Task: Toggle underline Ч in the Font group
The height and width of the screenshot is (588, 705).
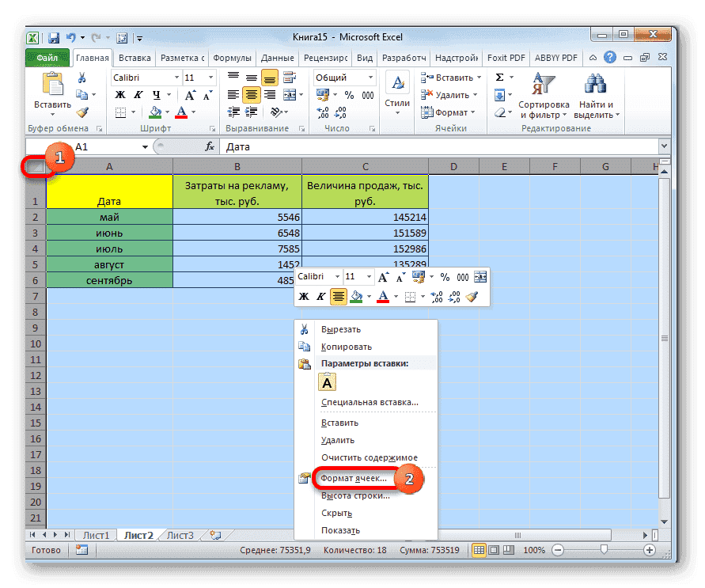Action: [x=155, y=94]
